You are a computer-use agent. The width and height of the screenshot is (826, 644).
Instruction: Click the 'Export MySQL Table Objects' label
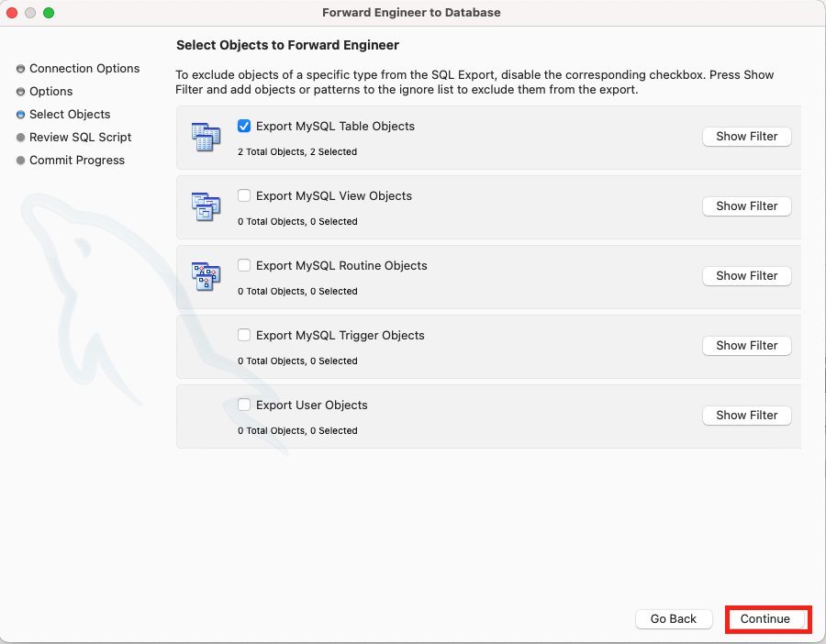point(335,127)
